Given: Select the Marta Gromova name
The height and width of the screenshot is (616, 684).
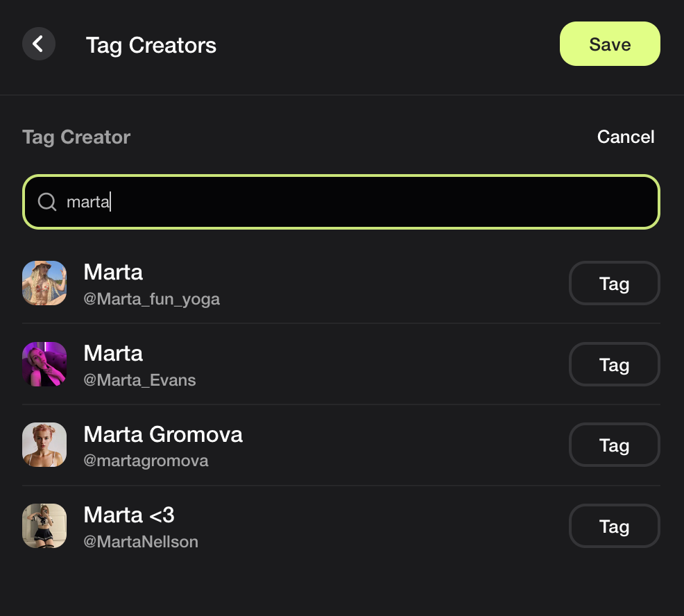Looking at the screenshot, I should tap(163, 434).
